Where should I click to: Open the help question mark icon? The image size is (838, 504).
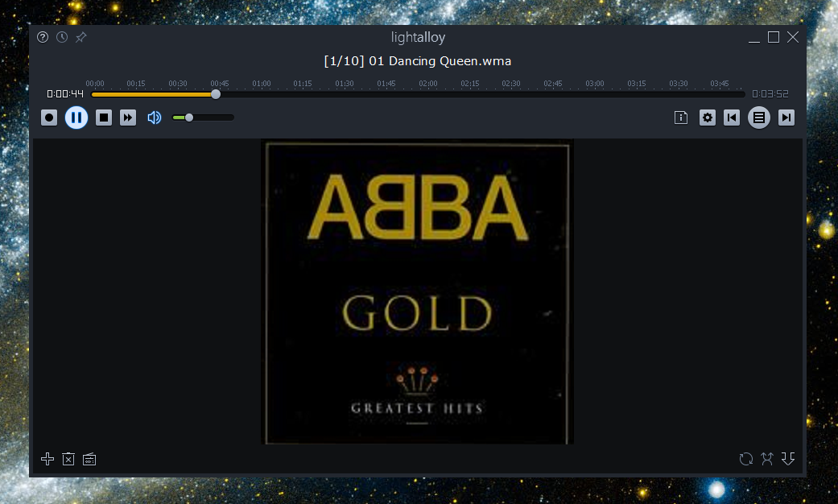coord(43,37)
